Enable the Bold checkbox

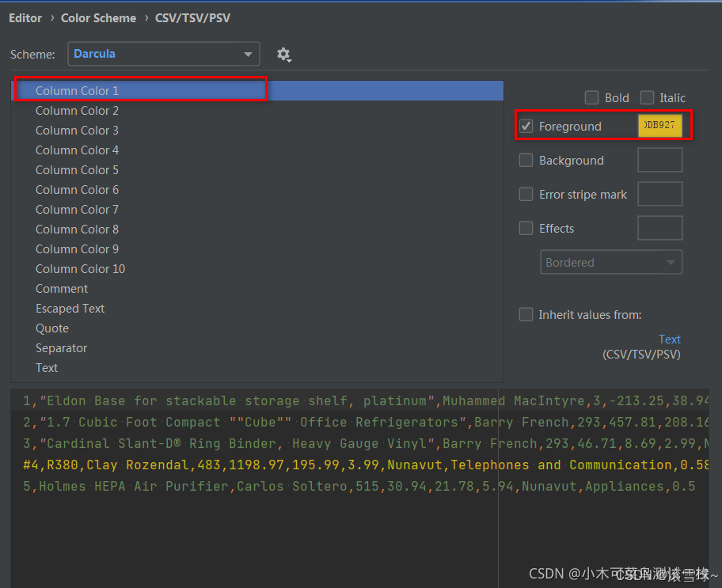(x=591, y=97)
